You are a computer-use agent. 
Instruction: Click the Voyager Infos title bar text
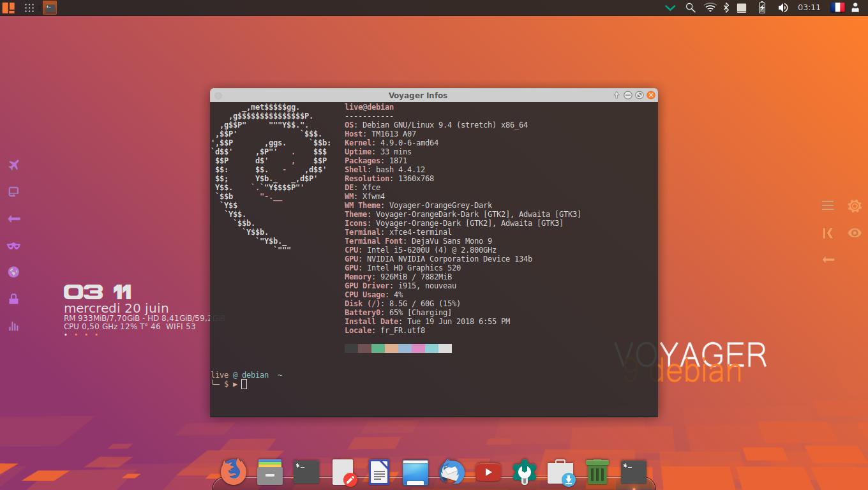click(x=418, y=95)
